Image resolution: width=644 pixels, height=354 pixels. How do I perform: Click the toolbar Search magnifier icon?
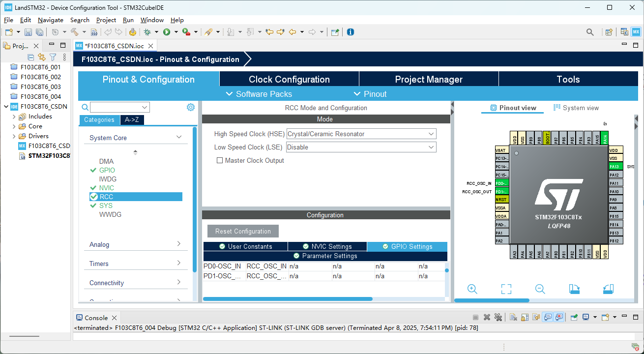click(x=590, y=32)
